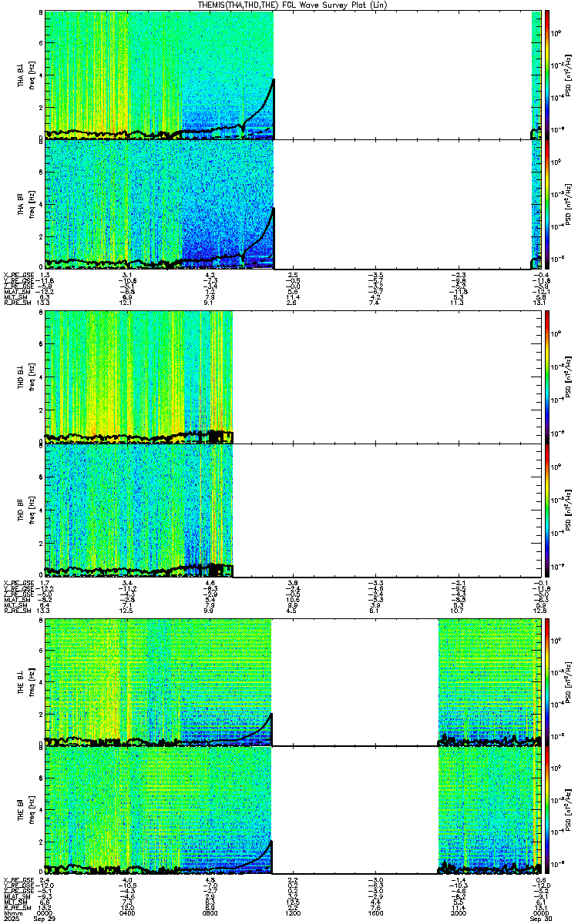Click the THA B⊥ freq [Hz] axis label
Viewport: 578px width, 924px height.
tap(32, 75)
